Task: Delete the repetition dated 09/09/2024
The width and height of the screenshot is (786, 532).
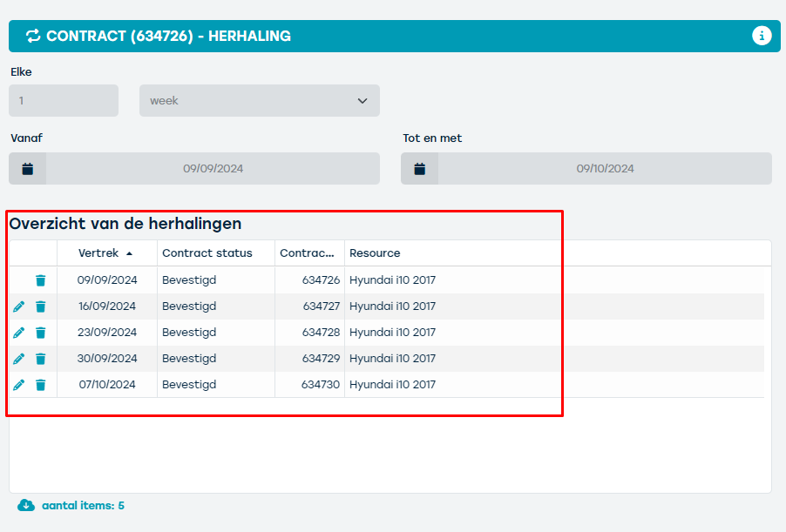Action: click(41, 280)
